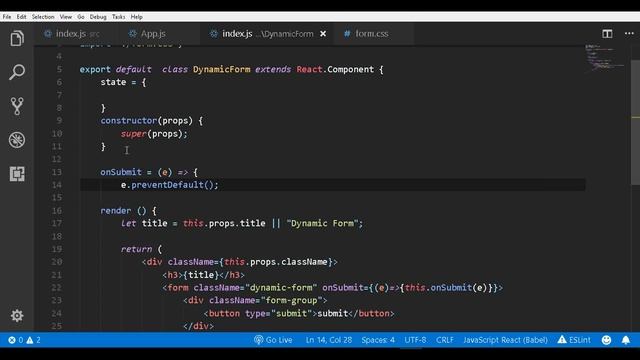The height and width of the screenshot is (360, 640).
Task: Open the Selection menu
Action: (x=43, y=17)
